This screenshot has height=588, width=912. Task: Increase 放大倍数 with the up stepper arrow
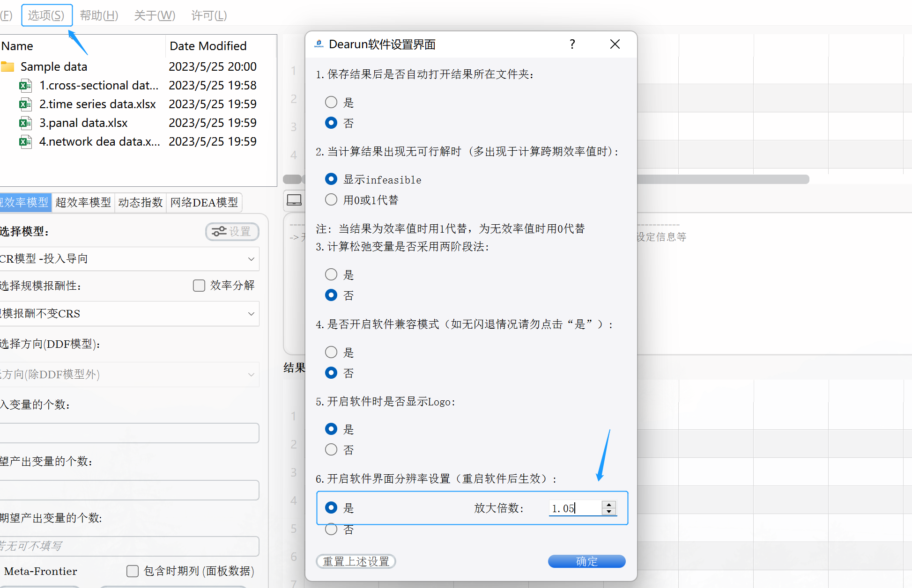pos(609,504)
